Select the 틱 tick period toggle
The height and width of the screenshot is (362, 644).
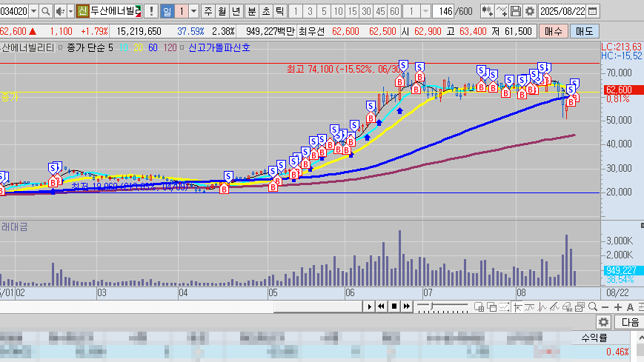pyautogui.click(x=279, y=11)
